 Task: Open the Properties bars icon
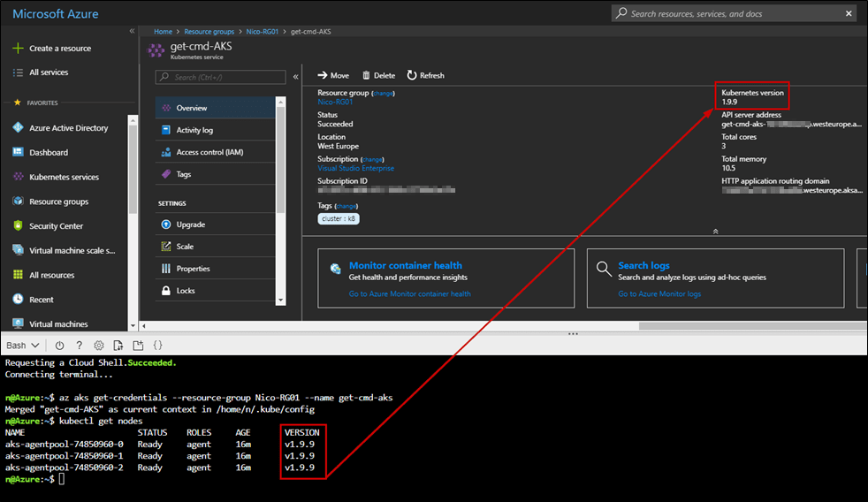pyautogui.click(x=165, y=269)
